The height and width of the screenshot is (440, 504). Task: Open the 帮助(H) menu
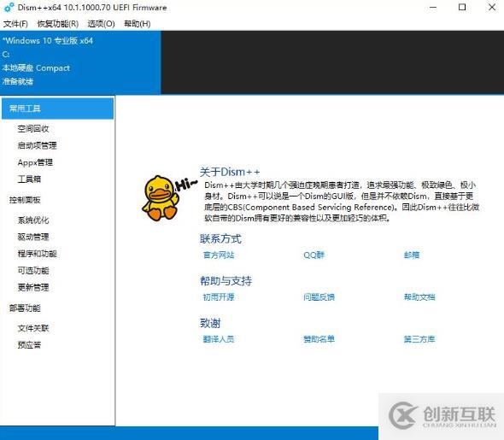(x=138, y=24)
